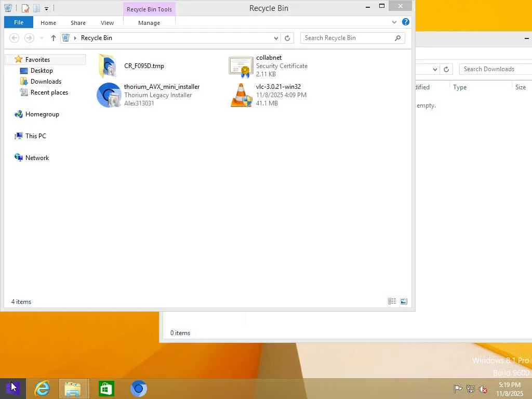Sort by the Size column in the Downloads window
The image size is (532, 399).
(521, 87)
